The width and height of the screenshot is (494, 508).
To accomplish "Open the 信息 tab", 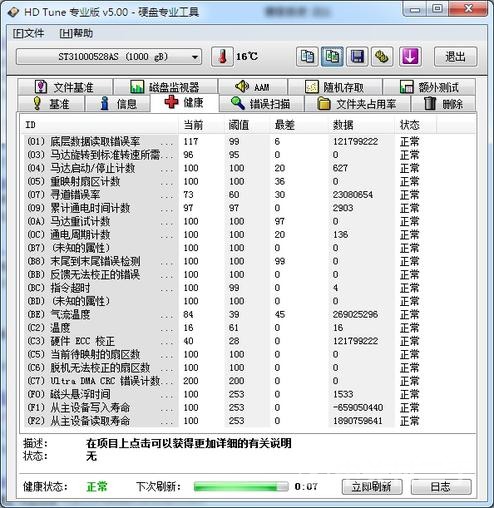I will (x=118, y=104).
